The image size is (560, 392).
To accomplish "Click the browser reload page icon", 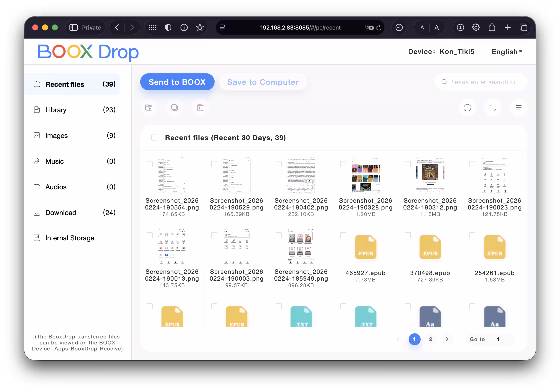I will [379, 28].
